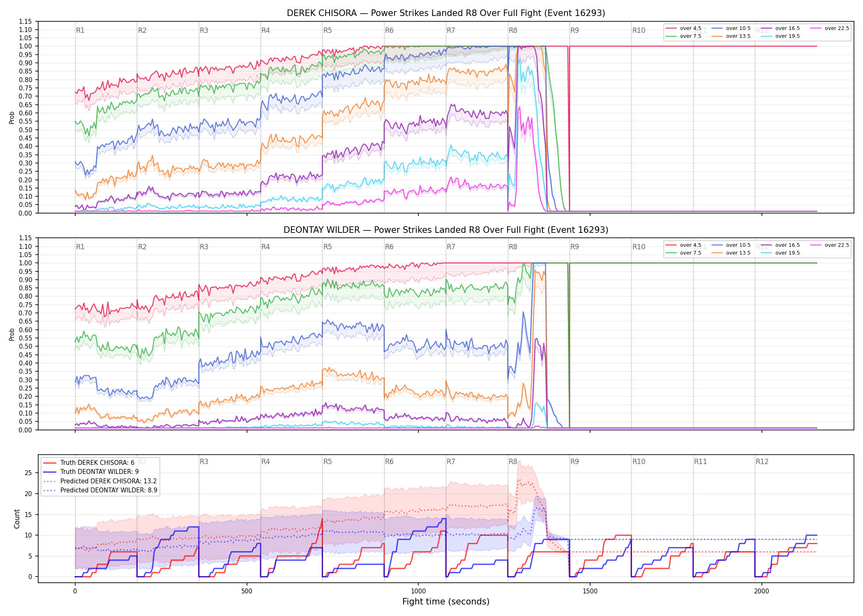Click the 'Fight time (seconds)' axis label
Image resolution: width=863 pixels, height=616 pixels.
(446, 602)
